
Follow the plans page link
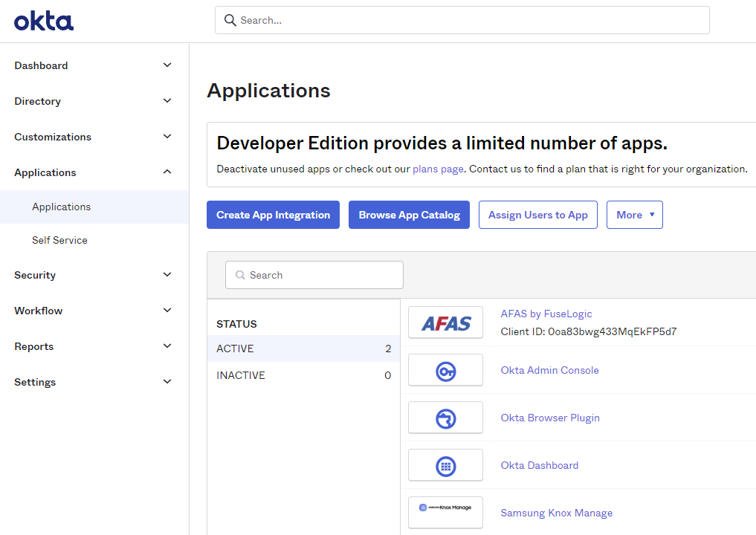click(x=438, y=169)
